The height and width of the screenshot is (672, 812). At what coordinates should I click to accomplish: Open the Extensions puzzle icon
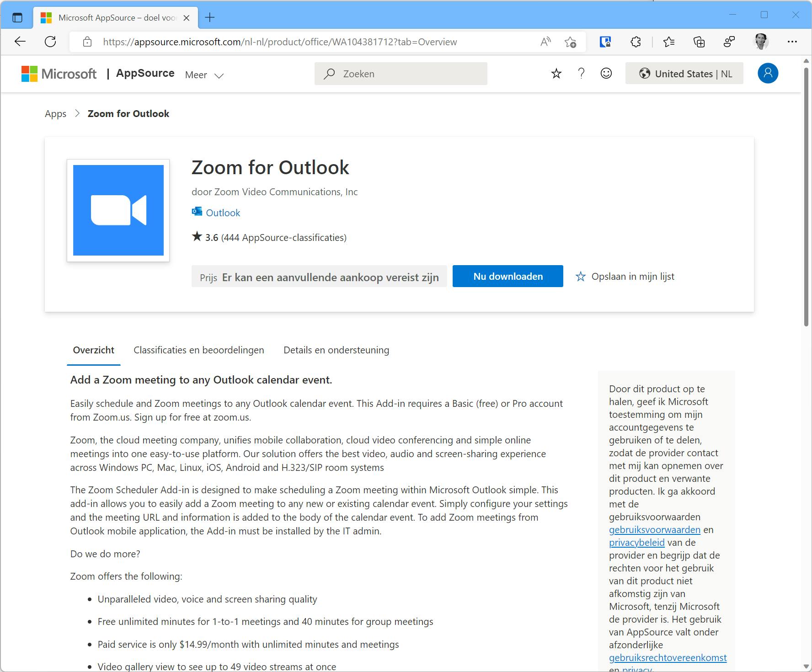(x=636, y=42)
